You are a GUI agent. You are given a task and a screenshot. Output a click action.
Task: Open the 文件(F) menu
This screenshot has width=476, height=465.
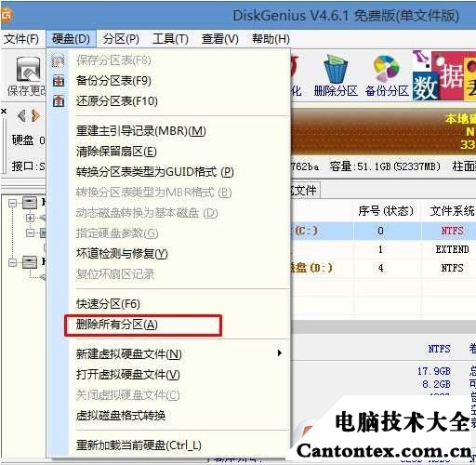click(x=21, y=39)
